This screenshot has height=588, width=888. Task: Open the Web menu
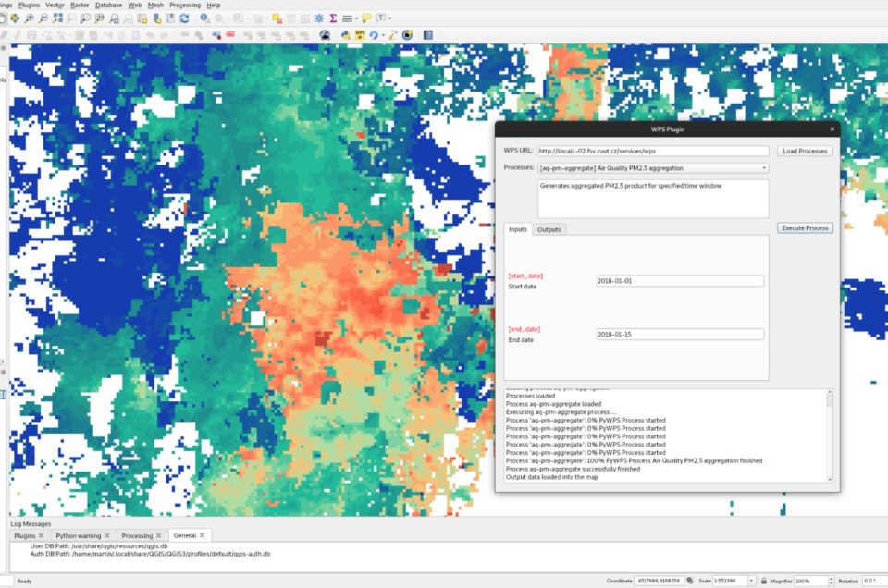135,6
